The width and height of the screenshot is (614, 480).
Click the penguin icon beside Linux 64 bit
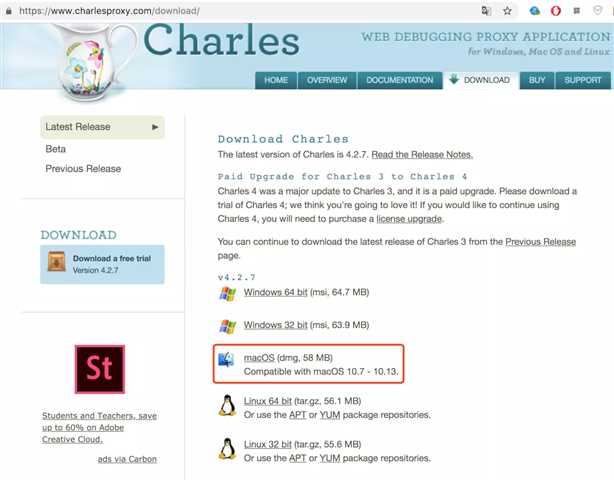click(227, 405)
